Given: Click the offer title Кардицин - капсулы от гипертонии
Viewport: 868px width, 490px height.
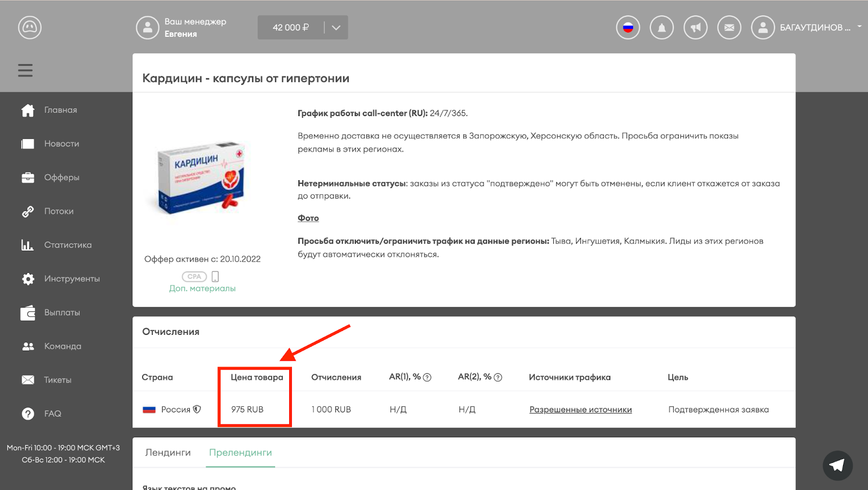Looking at the screenshot, I should 246,78.
